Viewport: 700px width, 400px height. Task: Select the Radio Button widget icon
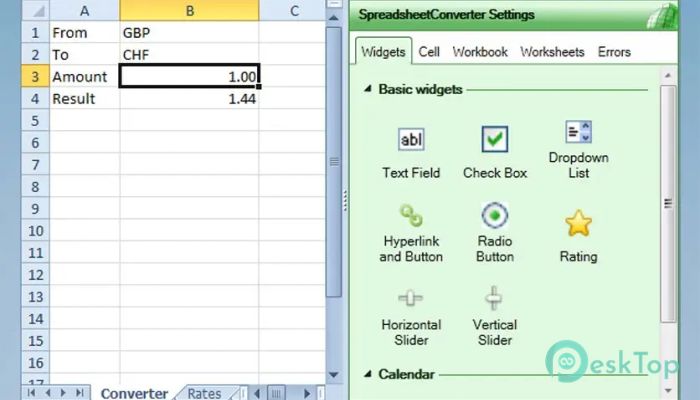[495, 215]
